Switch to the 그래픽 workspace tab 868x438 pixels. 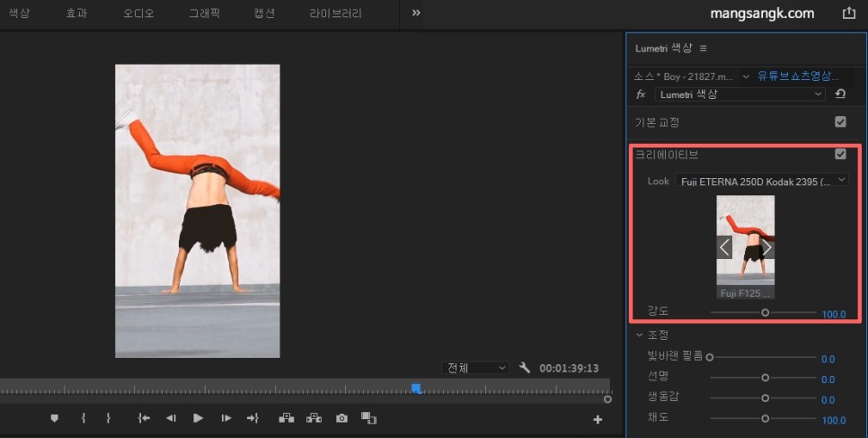coord(204,13)
